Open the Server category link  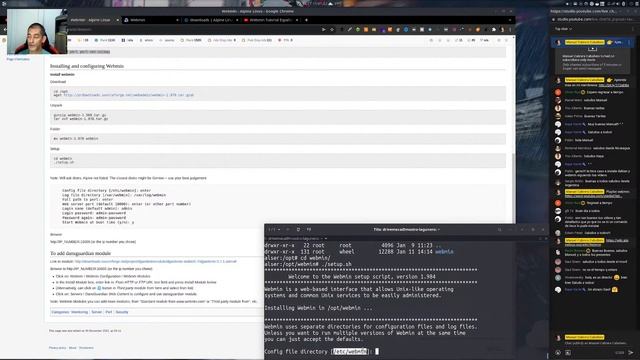coord(97,312)
